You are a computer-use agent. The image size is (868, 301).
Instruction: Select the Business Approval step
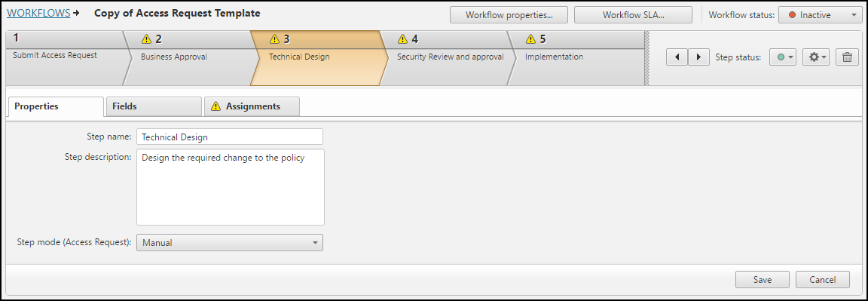[x=188, y=57]
